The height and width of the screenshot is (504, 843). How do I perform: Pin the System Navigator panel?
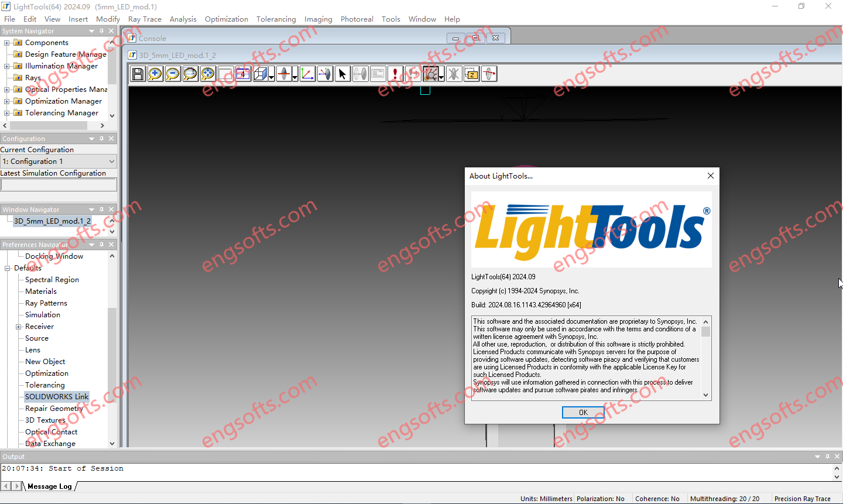(x=101, y=31)
